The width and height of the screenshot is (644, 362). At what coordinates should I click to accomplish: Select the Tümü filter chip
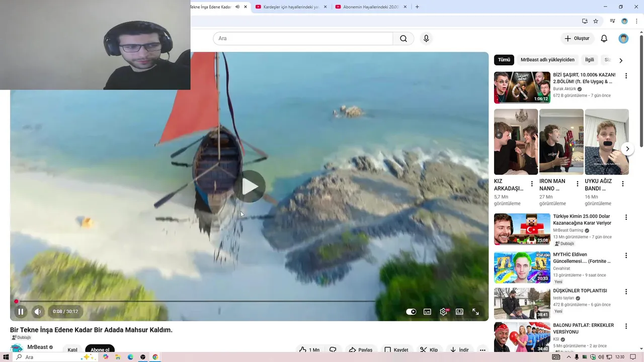(504, 60)
